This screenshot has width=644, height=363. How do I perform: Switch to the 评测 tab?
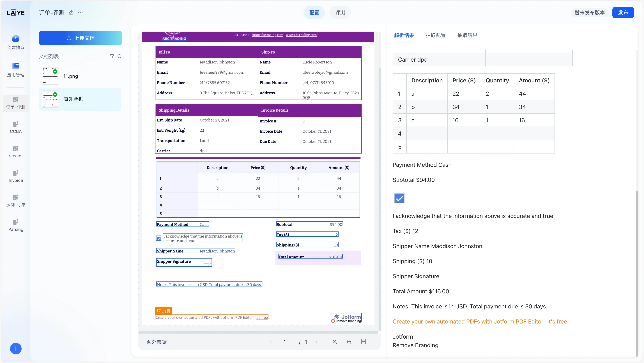(x=340, y=13)
